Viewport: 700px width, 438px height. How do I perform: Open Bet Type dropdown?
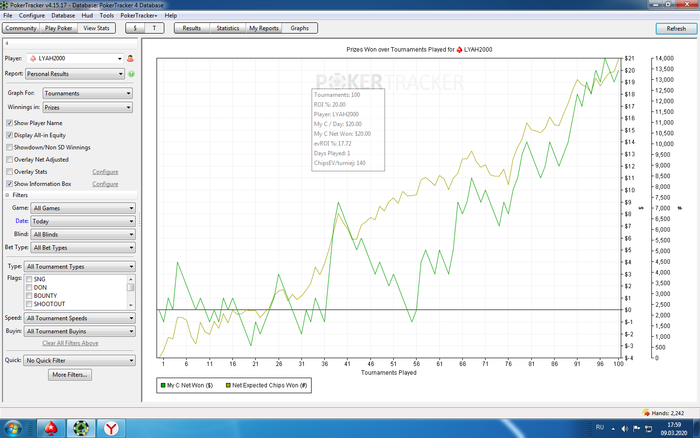point(83,248)
